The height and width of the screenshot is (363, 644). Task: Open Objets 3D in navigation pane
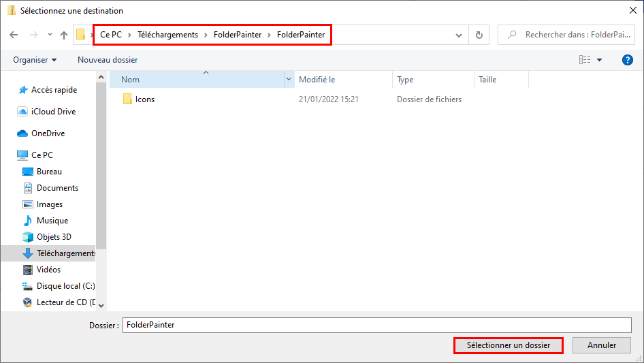coord(54,237)
